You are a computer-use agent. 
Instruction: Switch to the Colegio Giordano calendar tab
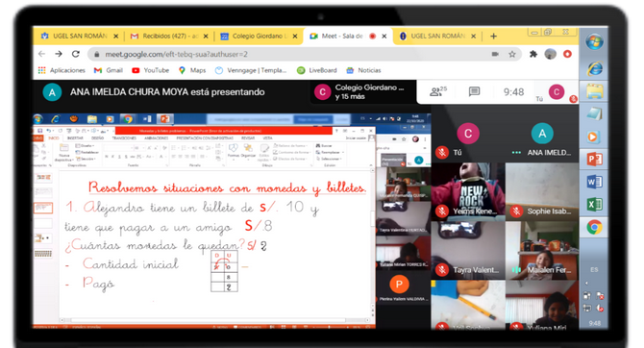pos(259,37)
